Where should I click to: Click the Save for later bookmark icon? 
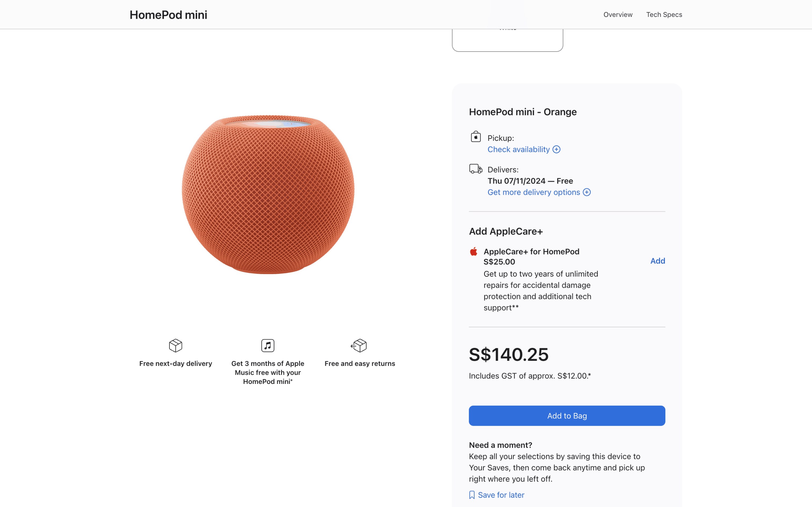[472, 495]
